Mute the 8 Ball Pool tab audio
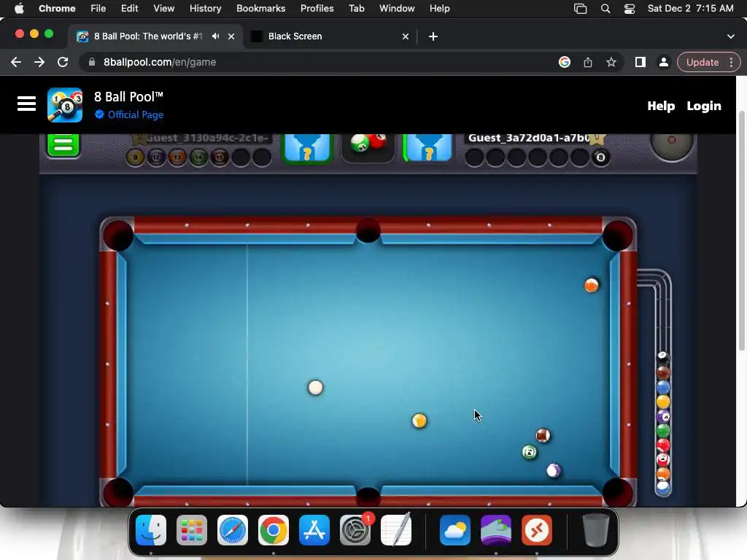 point(216,36)
